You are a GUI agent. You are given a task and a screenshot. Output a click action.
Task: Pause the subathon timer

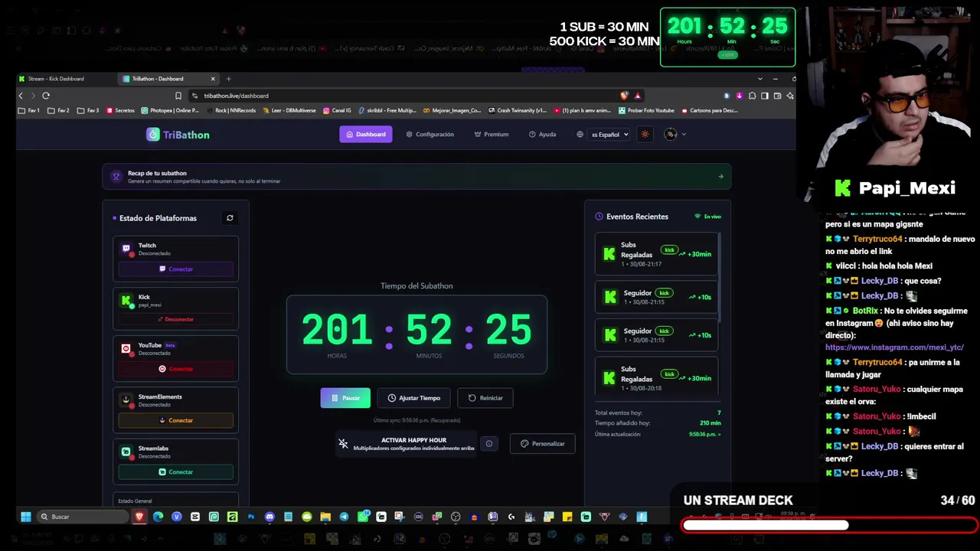pyautogui.click(x=345, y=398)
